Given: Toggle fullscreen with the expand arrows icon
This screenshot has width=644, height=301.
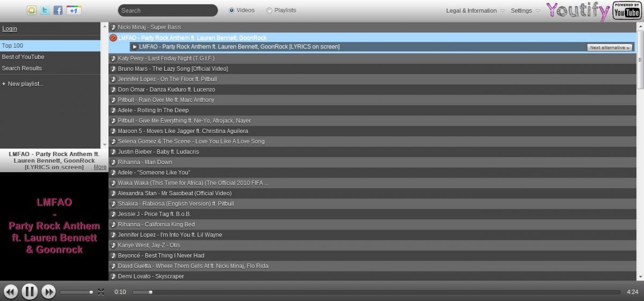Looking at the screenshot, I should pos(100,292).
